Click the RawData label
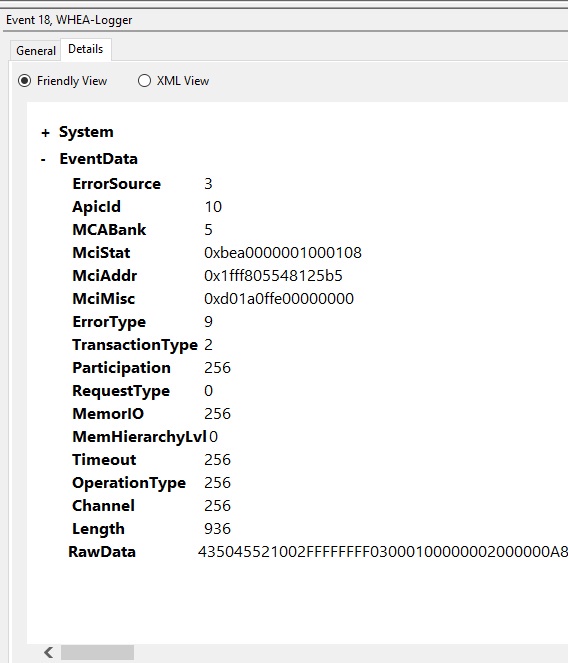This screenshot has height=663, width=568. tap(102, 552)
